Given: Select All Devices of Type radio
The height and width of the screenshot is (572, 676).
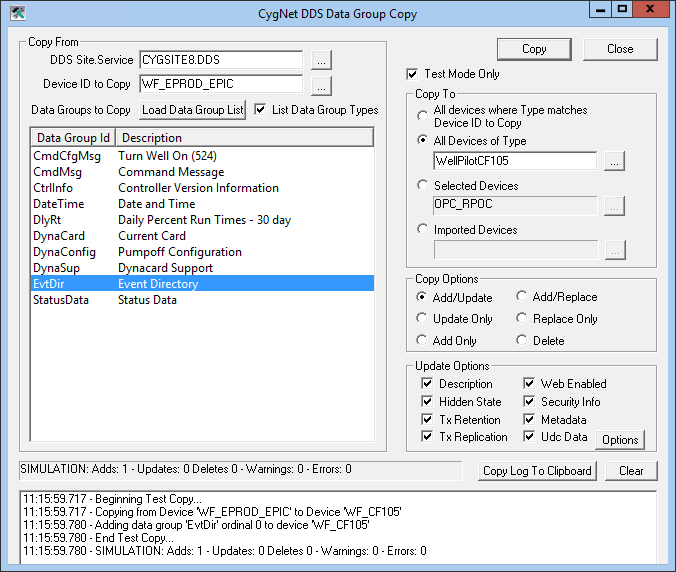Looking at the screenshot, I should pyautogui.click(x=422, y=140).
